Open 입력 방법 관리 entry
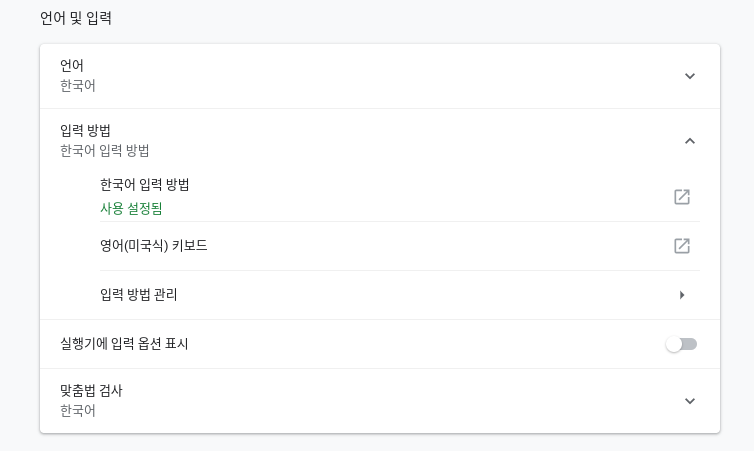 [x=400, y=295]
